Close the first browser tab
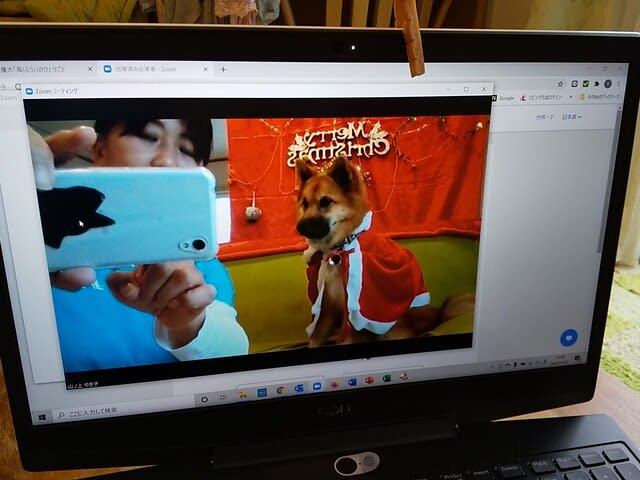Image resolution: width=640 pixels, height=480 pixels. [x=90, y=69]
